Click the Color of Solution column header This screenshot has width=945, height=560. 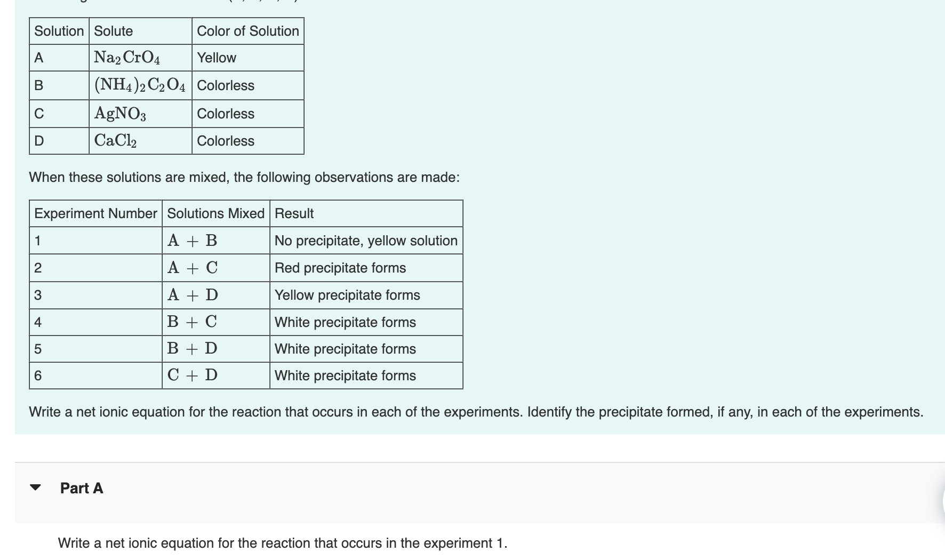click(x=247, y=31)
